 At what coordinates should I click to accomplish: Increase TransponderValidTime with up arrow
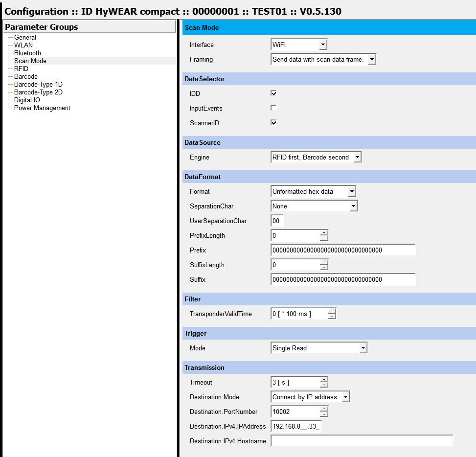click(x=332, y=311)
